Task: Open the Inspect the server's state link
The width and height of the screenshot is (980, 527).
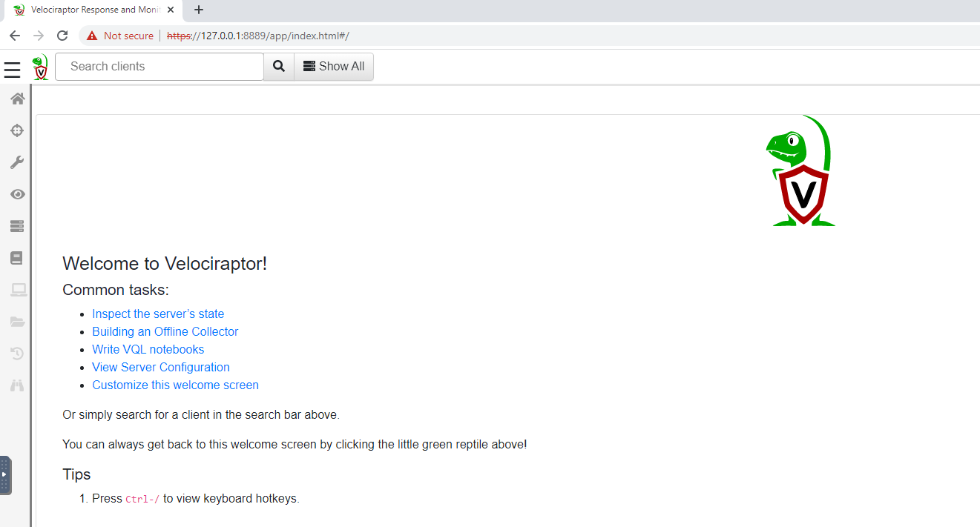Action: coord(158,314)
